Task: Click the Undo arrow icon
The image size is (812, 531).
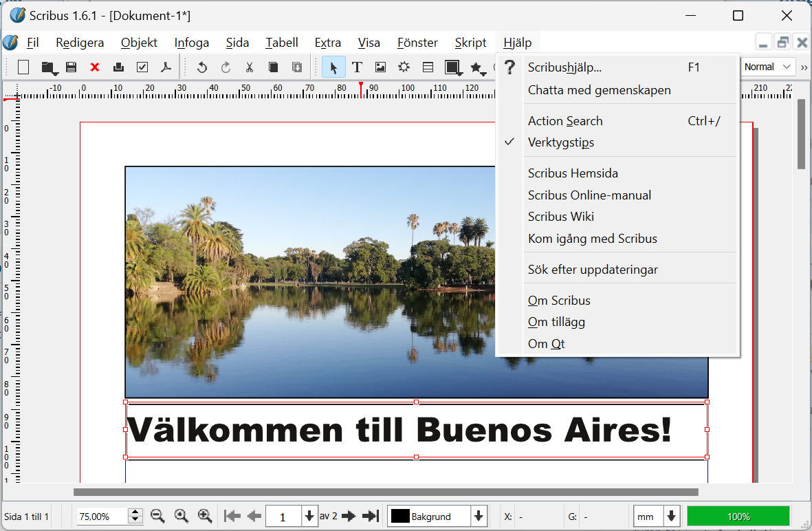Action: [x=201, y=67]
